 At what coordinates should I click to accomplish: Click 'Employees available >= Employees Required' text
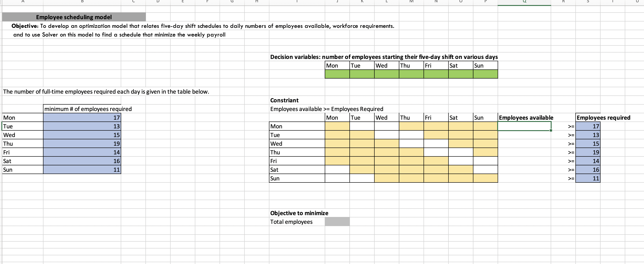327,109
